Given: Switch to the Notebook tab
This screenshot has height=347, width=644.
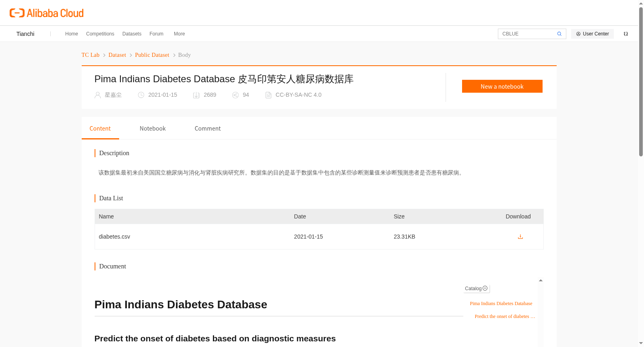Looking at the screenshot, I should pyautogui.click(x=153, y=129).
